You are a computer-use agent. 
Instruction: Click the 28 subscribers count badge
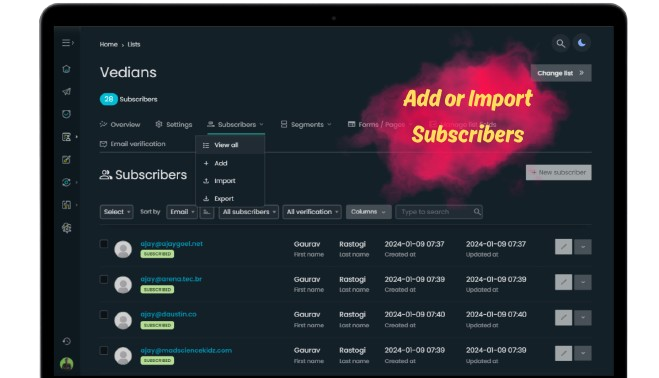[108, 99]
